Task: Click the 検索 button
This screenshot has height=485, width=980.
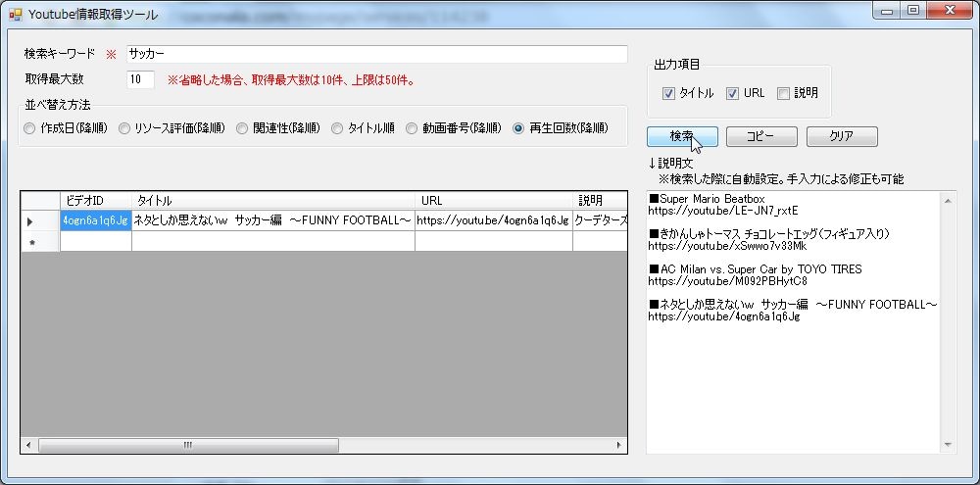Action: click(x=682, y=136)
